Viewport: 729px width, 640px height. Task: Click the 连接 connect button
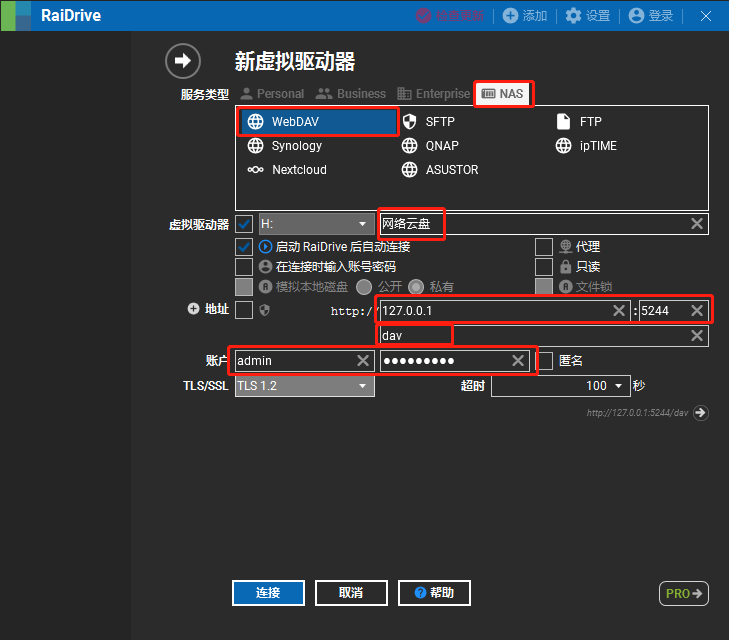[x=268, y=593]
